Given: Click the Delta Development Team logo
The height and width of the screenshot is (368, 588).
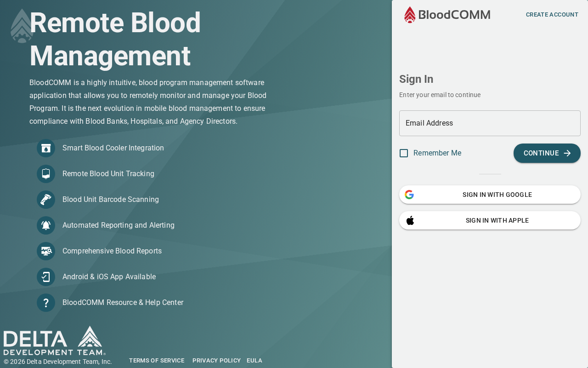Looking at the screenshot, I should [54, 341].
